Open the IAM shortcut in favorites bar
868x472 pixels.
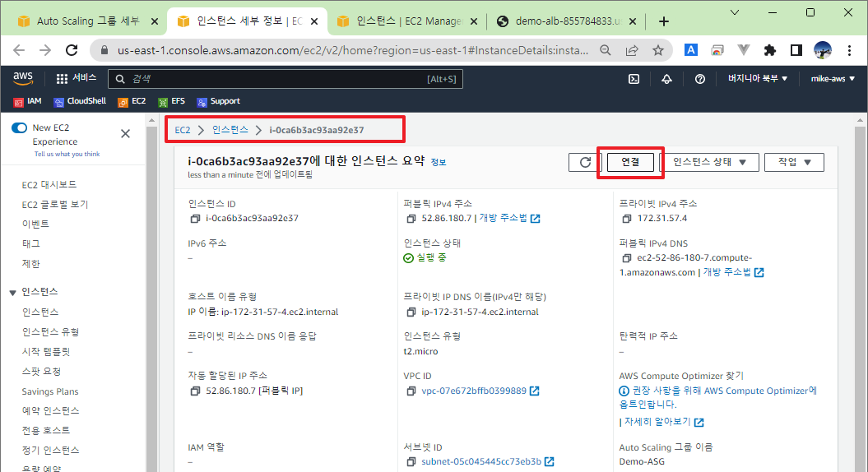(27, 101)
